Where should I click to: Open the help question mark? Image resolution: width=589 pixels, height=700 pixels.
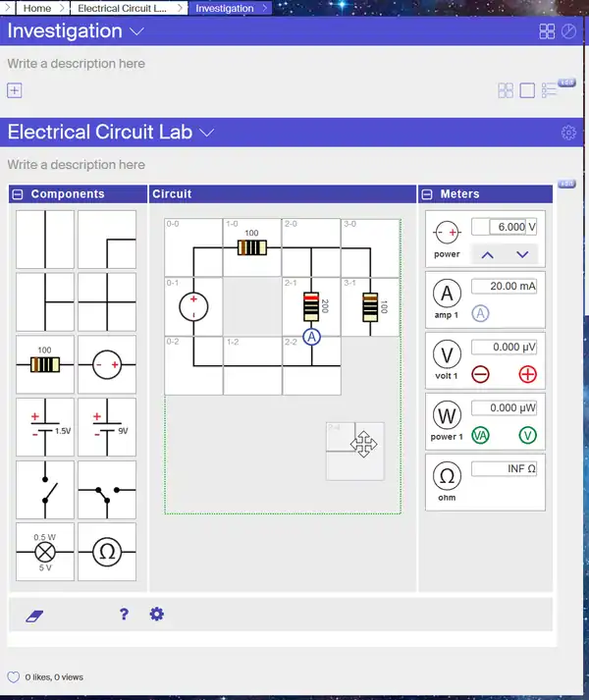pos(124,615)
